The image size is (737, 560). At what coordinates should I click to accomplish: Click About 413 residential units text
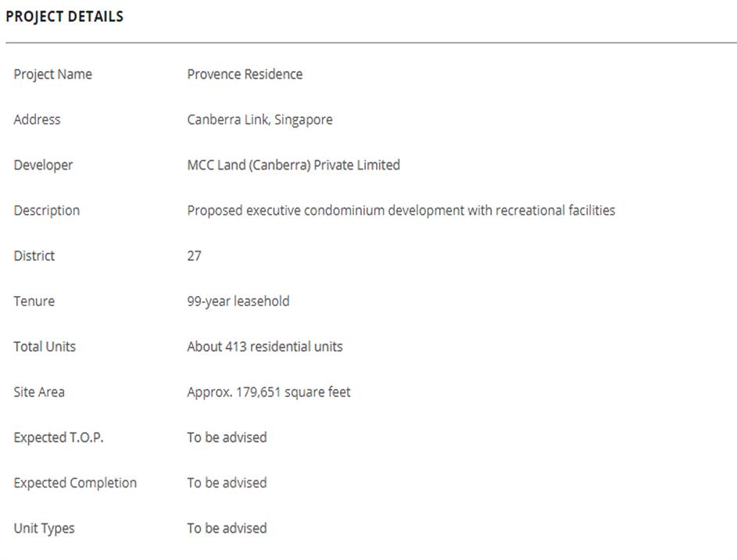[x=264, y=346]
